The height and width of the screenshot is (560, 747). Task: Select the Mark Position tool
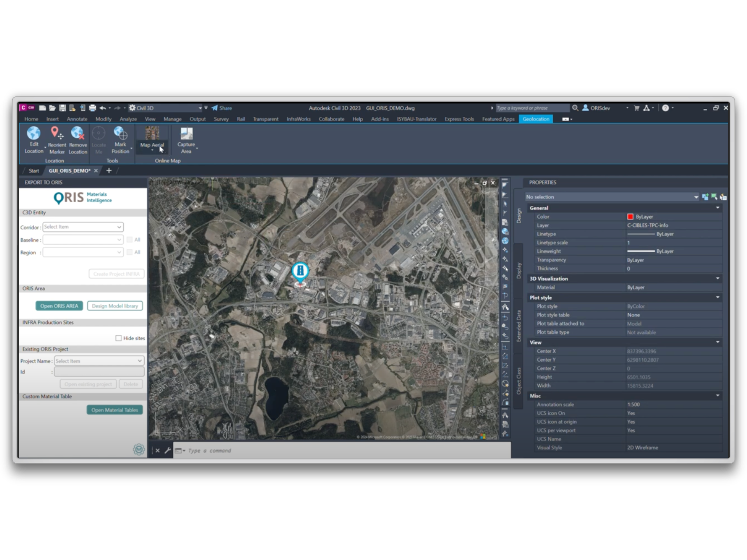pyautogui.click(x=120, y=133)
